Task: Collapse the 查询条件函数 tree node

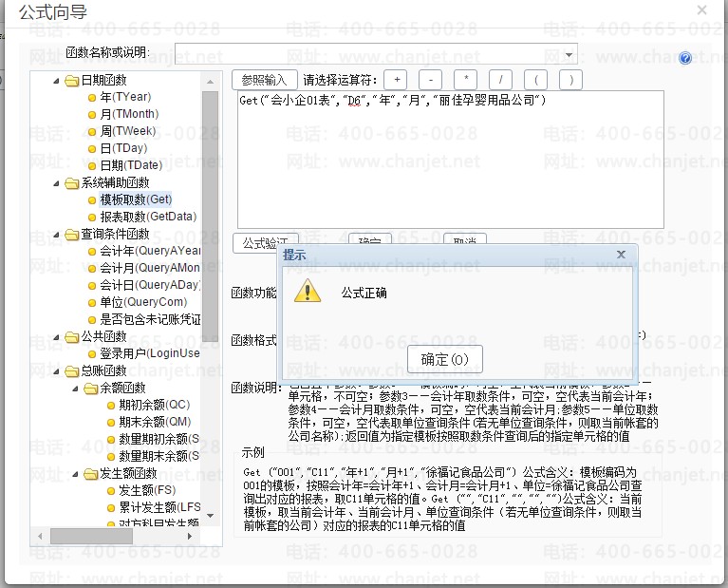Action: [x=56, y=235]
